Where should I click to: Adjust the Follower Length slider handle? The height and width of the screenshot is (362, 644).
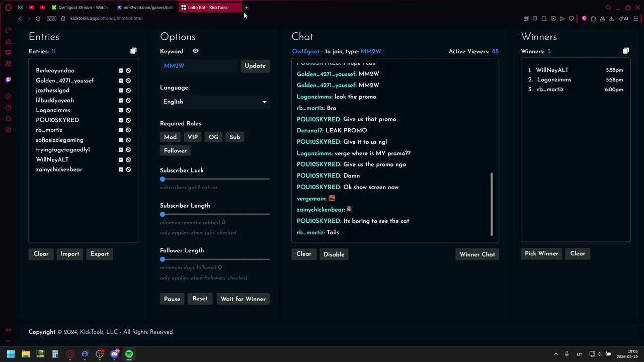click(163, 259)
